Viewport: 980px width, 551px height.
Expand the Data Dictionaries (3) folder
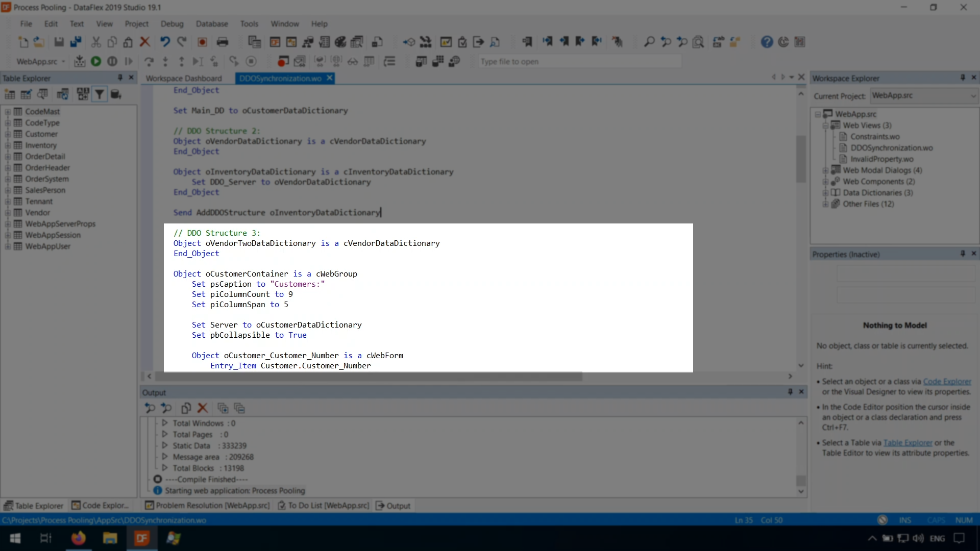pyautogui.click(x=825, y=193)
